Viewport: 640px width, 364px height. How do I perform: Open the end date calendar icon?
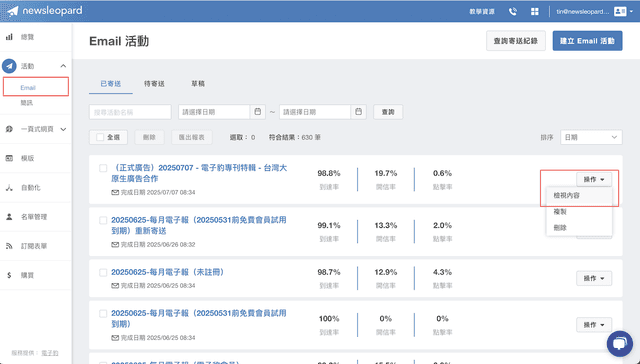(x=358, y=111)
